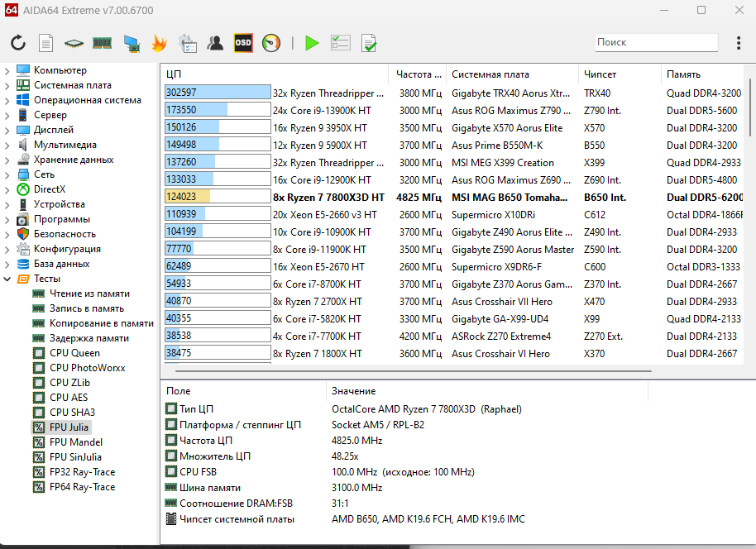Open the CPU PhotoWorxx benchmark
Screen dimensions: 756x549
[x=87, y=368]
